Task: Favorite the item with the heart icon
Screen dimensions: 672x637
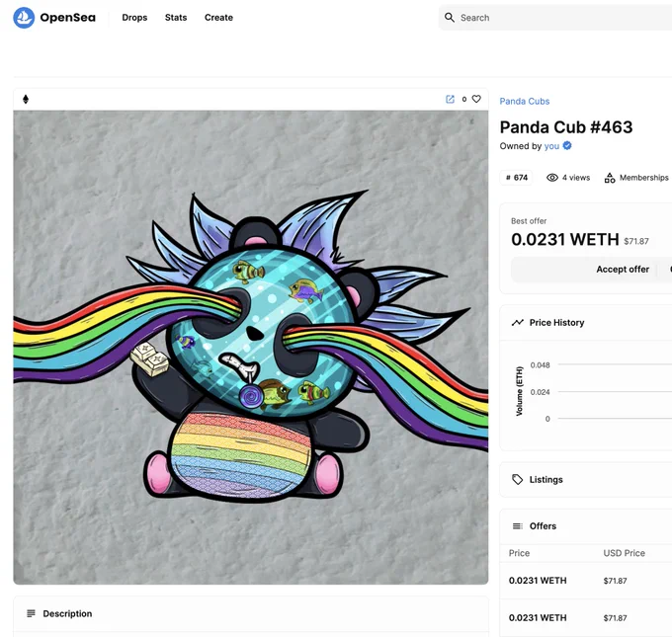Action: pyautogui.click(x=476, y=99)
